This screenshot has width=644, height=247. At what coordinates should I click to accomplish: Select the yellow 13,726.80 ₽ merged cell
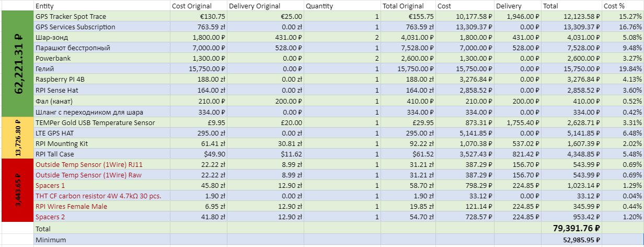(17, 138)
